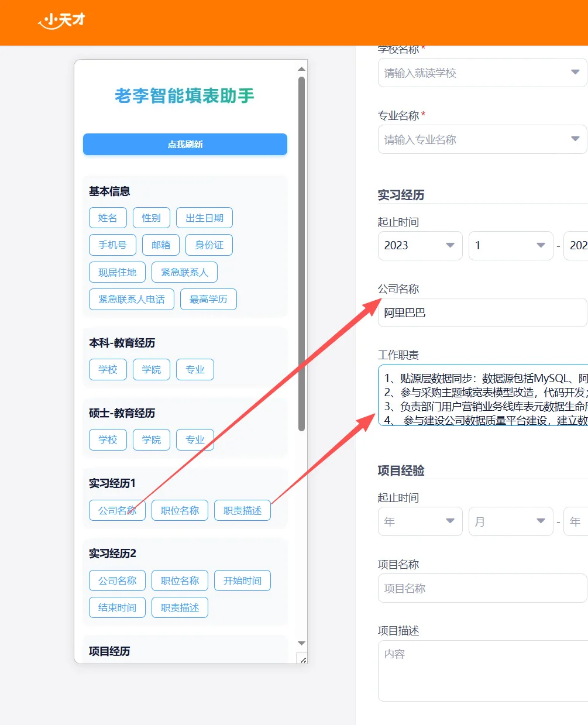The width and height of the screenshot is (588, 725).
Task: Click the 公司名称 field containing 阿里巴巴
Action: click(482, 312)
